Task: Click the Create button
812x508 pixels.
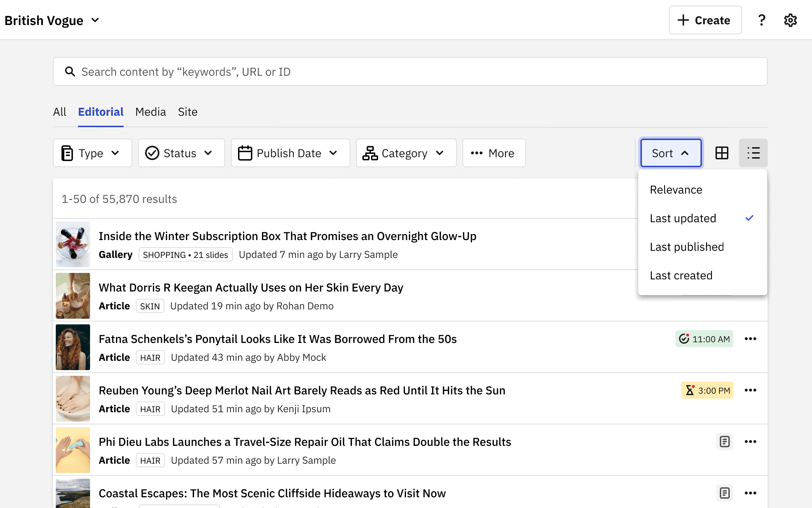Action: (705, 20)
